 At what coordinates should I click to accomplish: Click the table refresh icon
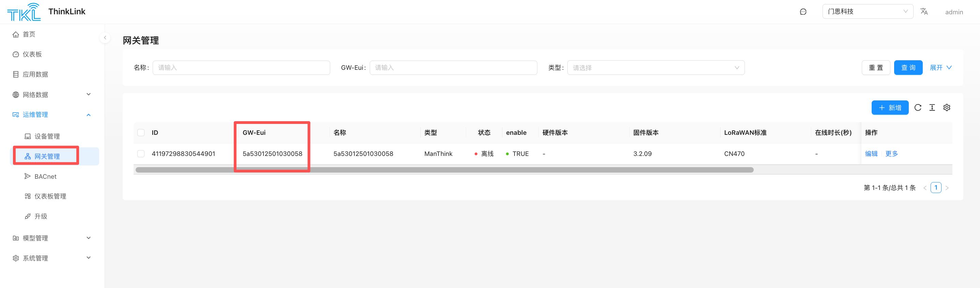tap(918, 108)
